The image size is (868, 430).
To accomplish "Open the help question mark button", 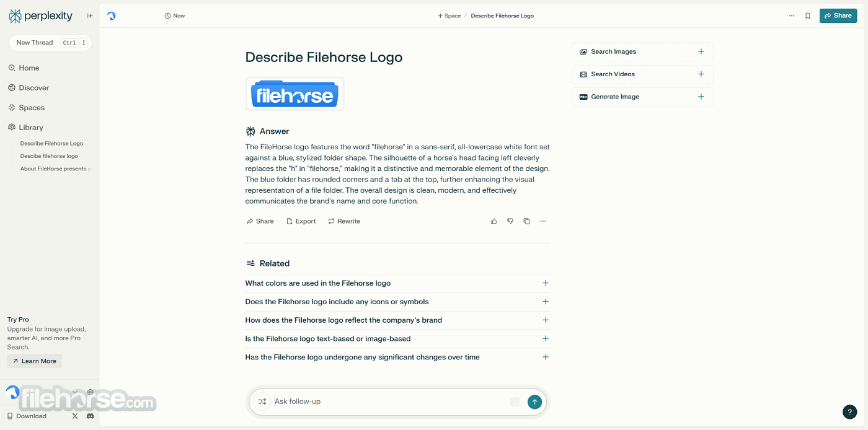I will click(x=850, y=412).
